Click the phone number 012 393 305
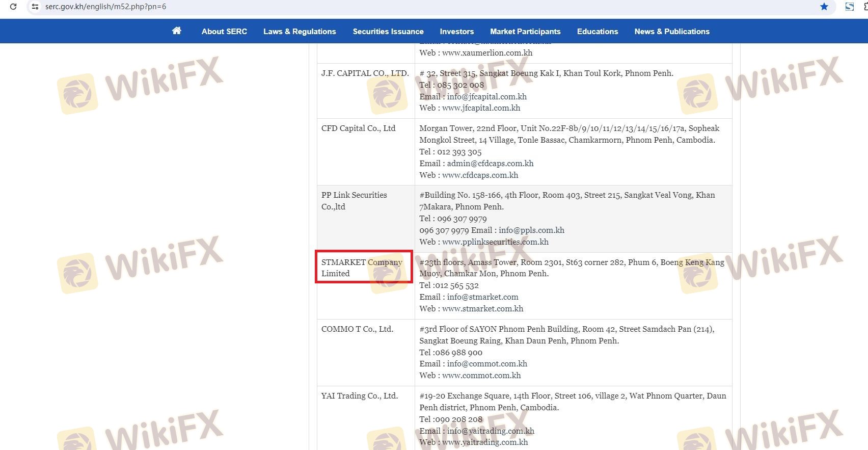This screenshot has height=450, width=868. pyautogui.click(x=459, y=152)
